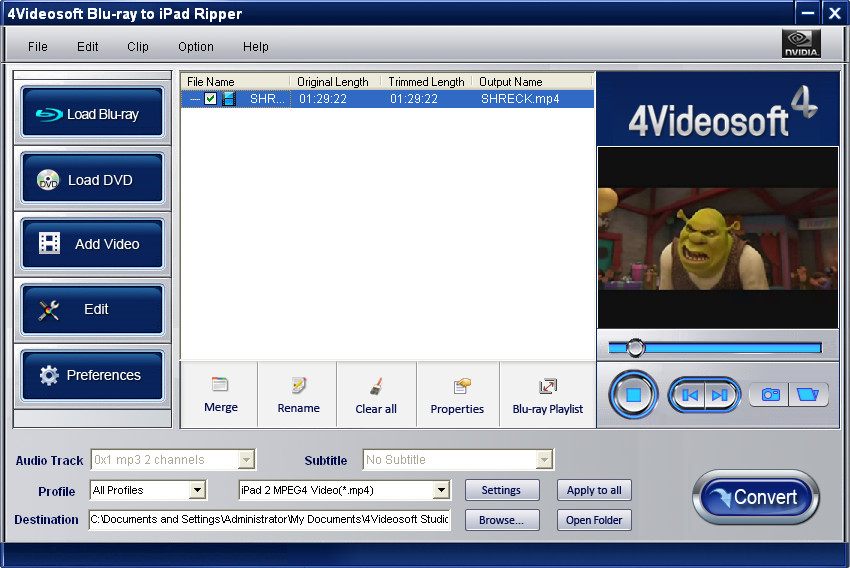Click the preview playback seek slider

(715, 348)
